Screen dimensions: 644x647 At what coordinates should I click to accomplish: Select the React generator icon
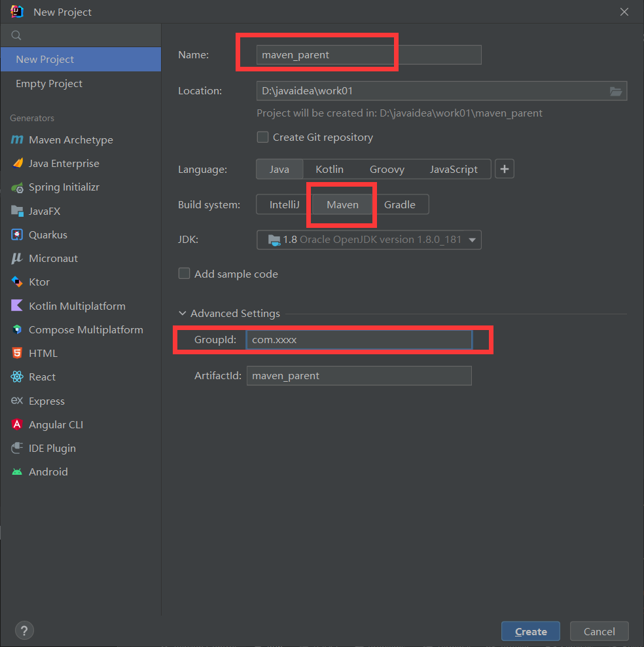click(17, 377)
